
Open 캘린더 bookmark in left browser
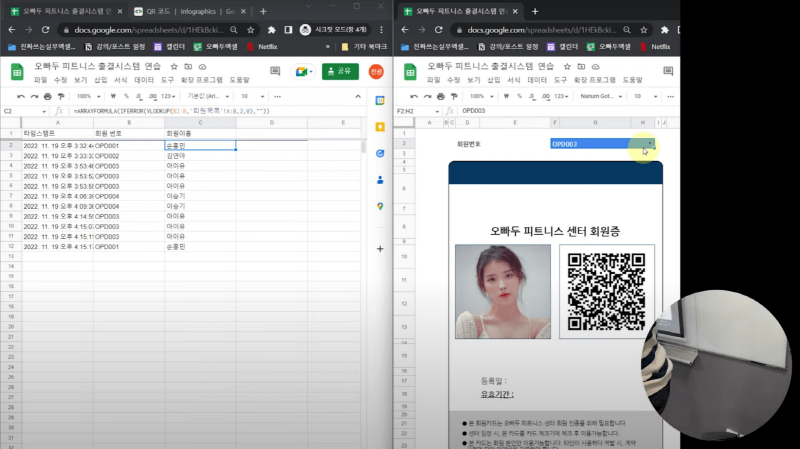pos(170,46)
